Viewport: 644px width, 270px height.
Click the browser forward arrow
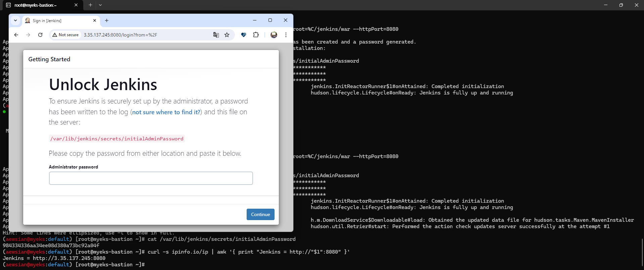tap(28, 35)
